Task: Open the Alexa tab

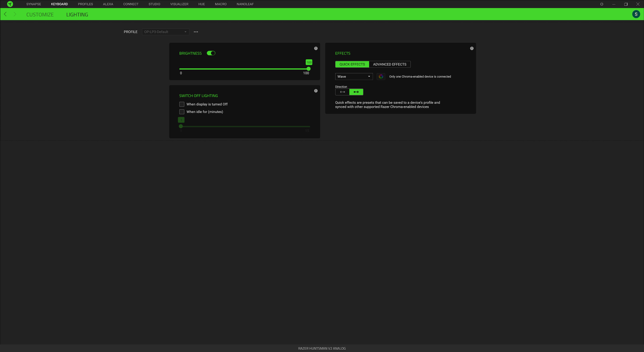Action: tap(108, 4)
